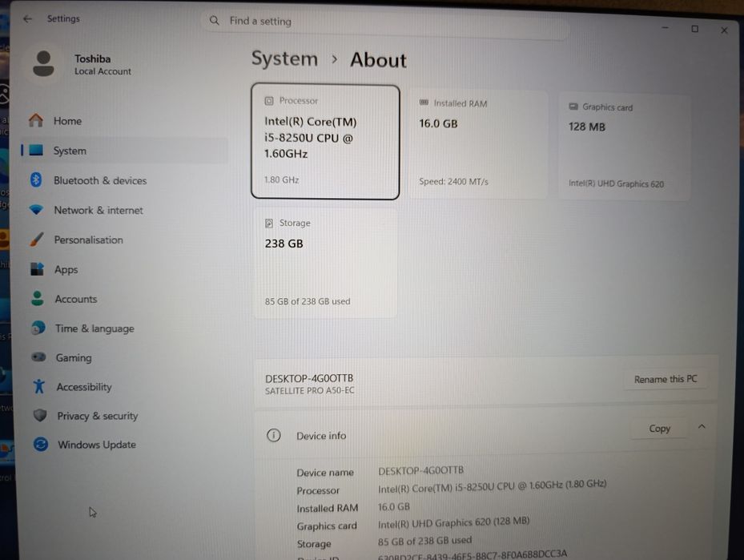Click 85 GB of 238 GB used in Storage card

click(x=308, y=301)
